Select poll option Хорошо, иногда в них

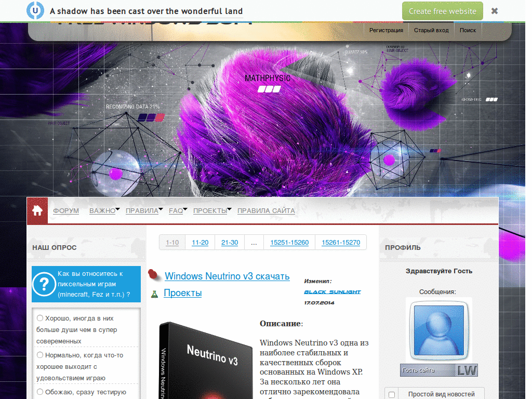click(x=40, y=318)
